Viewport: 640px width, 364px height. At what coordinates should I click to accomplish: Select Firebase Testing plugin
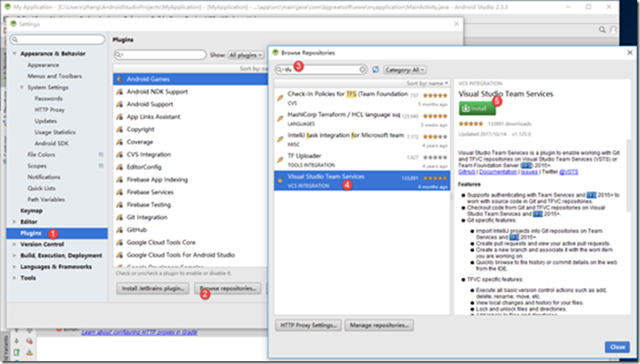click(190, 205)
